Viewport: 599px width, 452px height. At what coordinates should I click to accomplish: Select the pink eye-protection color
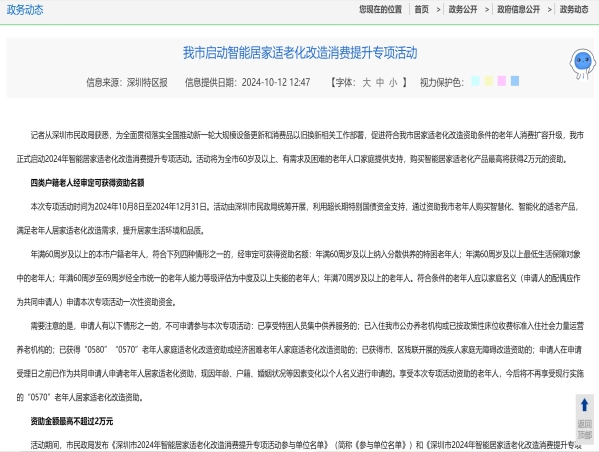[x=502, y=81]
